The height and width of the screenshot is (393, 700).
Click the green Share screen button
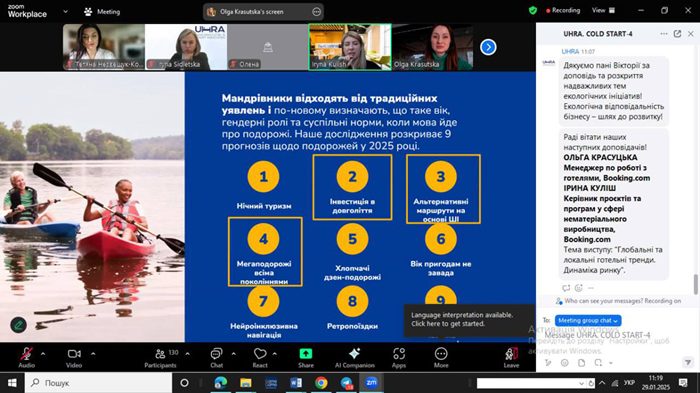tap(306, 357)
